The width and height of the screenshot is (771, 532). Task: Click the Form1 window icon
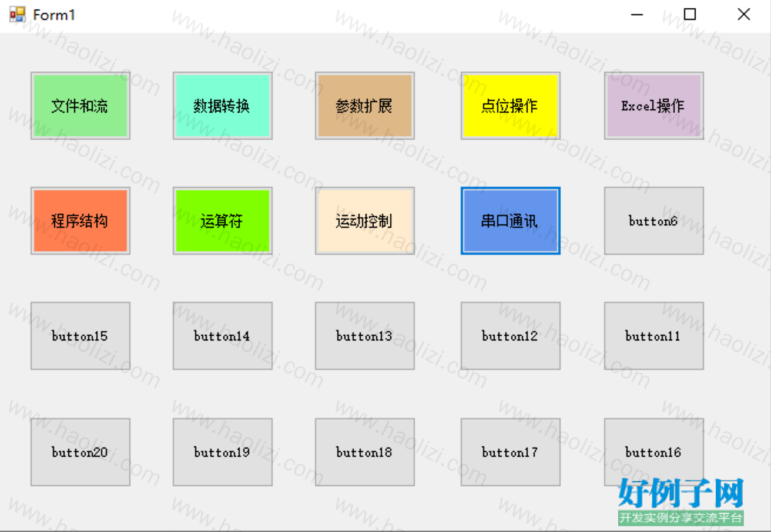[18, 15]
